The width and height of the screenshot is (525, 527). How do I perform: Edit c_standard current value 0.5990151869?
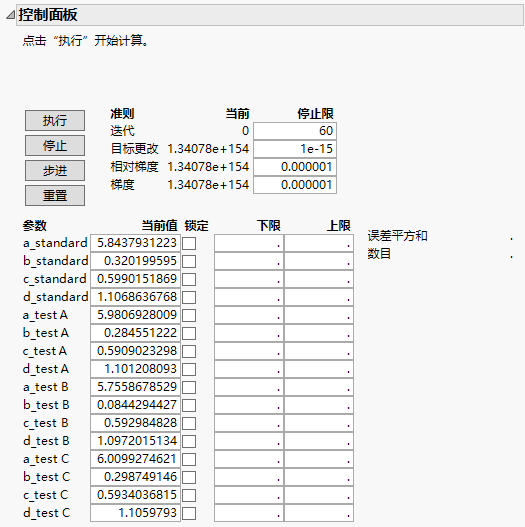[135, 279]
